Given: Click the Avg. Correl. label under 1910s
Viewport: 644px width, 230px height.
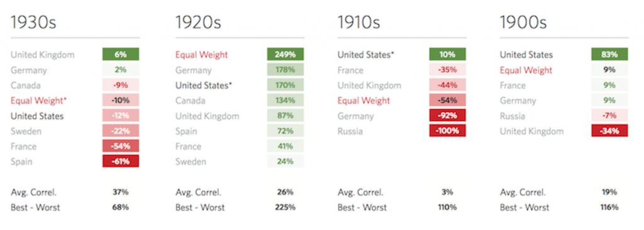Looking at the screenshot, I should tap(360, 192).
